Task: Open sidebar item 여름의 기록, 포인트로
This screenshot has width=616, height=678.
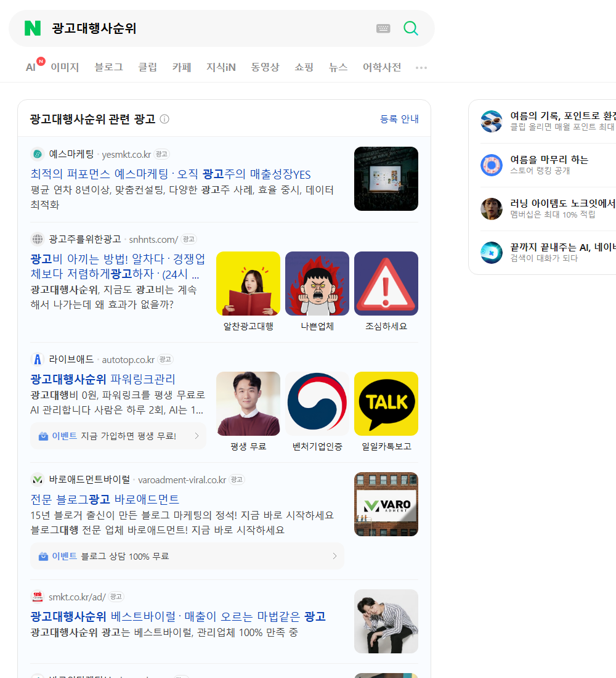Action: click(548, 121)
